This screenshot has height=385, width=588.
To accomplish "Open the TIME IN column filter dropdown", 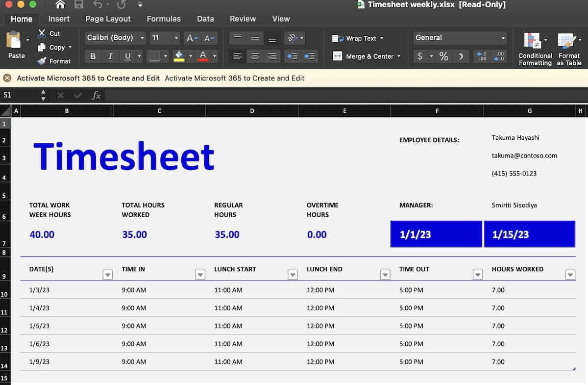I will pos(200,275).
